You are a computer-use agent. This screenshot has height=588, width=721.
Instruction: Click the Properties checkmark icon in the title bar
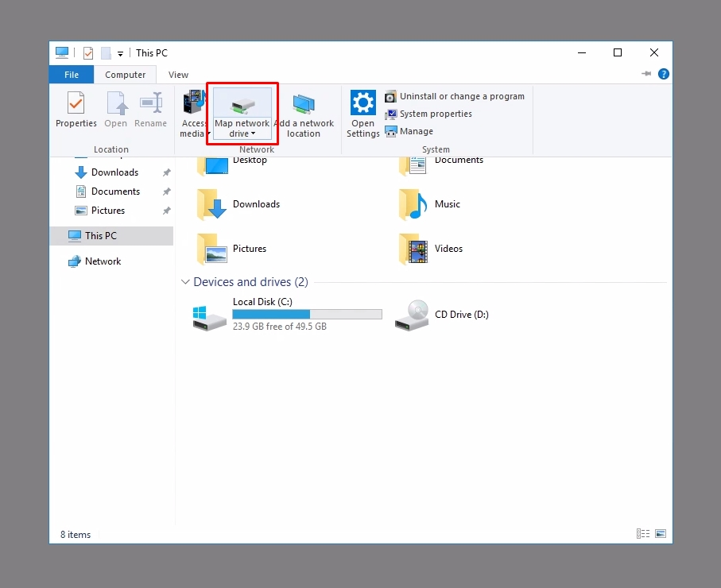(x=88, y=53)
